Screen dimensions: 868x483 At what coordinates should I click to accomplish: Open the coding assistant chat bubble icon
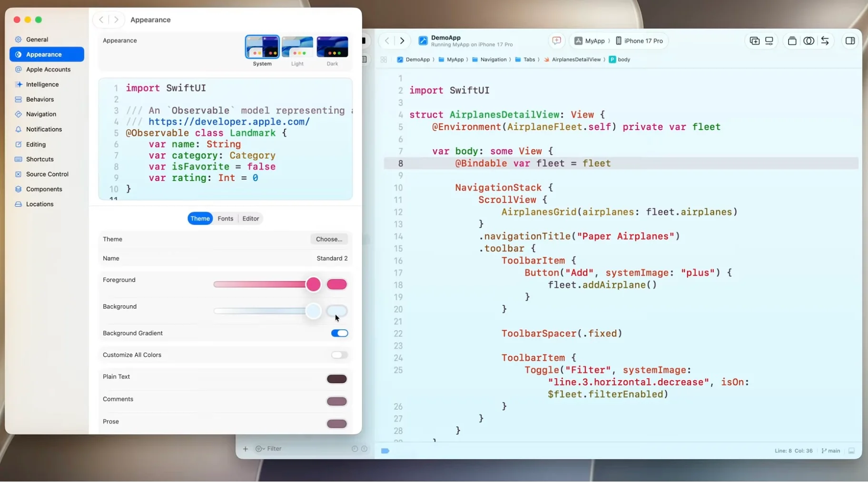[556, 41]
